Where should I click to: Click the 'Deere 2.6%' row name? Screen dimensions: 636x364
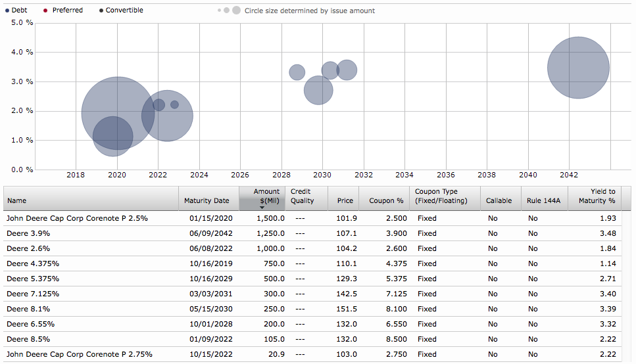[x=28, y=248]
